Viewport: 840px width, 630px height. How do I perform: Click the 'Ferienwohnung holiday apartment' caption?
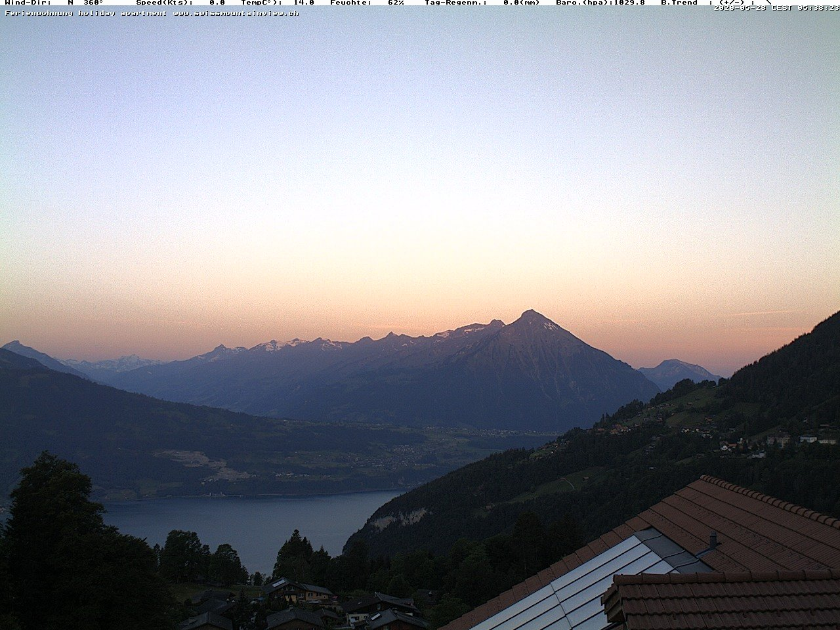point(86,13)
